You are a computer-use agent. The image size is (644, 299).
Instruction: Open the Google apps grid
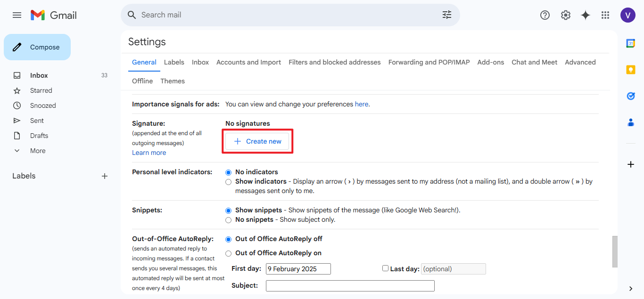(x=605, y=15)
